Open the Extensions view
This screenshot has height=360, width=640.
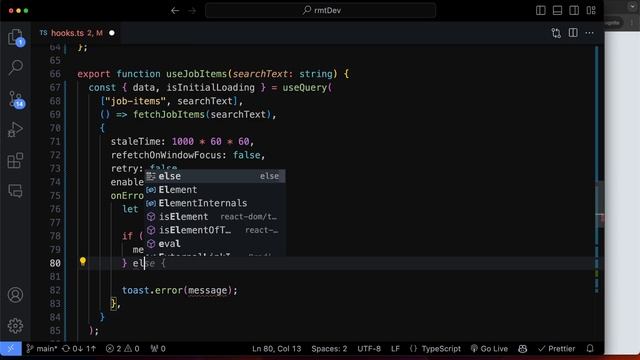click(x=16, y=160)
